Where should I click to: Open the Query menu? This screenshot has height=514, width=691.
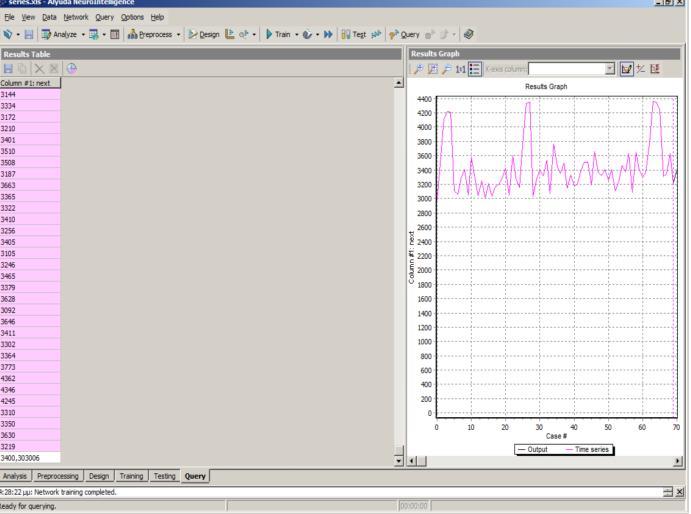pos(104,17)
